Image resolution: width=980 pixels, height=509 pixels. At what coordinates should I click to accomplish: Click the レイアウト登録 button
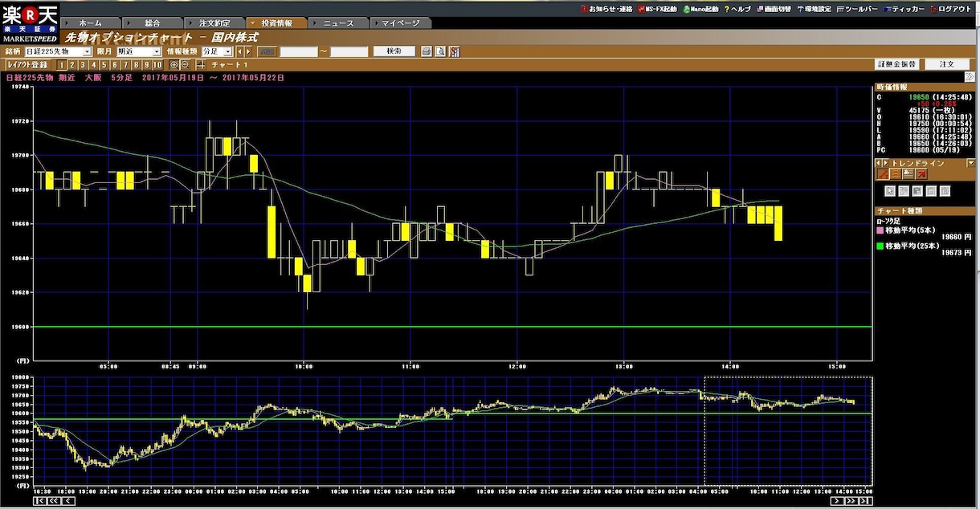(28, 64)
